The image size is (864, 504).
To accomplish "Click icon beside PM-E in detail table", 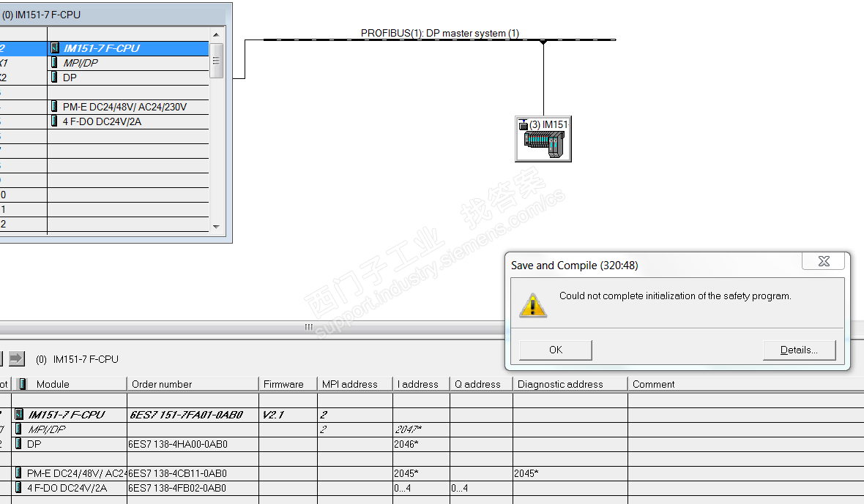I will tap(19, 473).
